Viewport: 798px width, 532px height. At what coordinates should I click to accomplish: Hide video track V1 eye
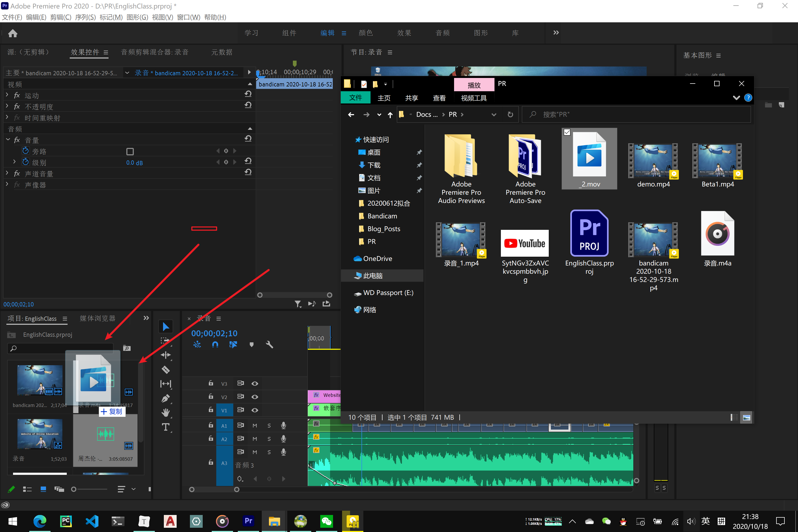pyautogui.click(x=255, y=410)
